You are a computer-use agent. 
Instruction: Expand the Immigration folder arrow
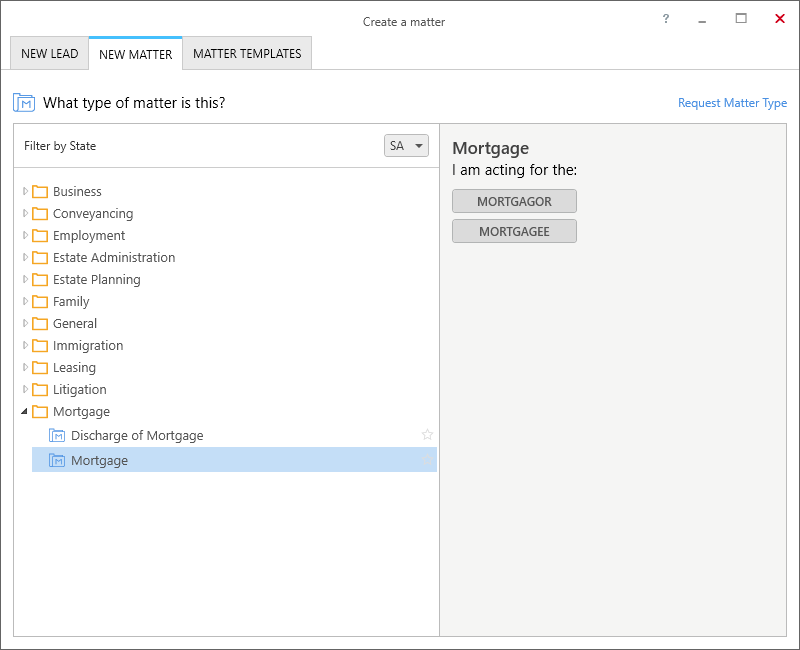coord(25,345)
